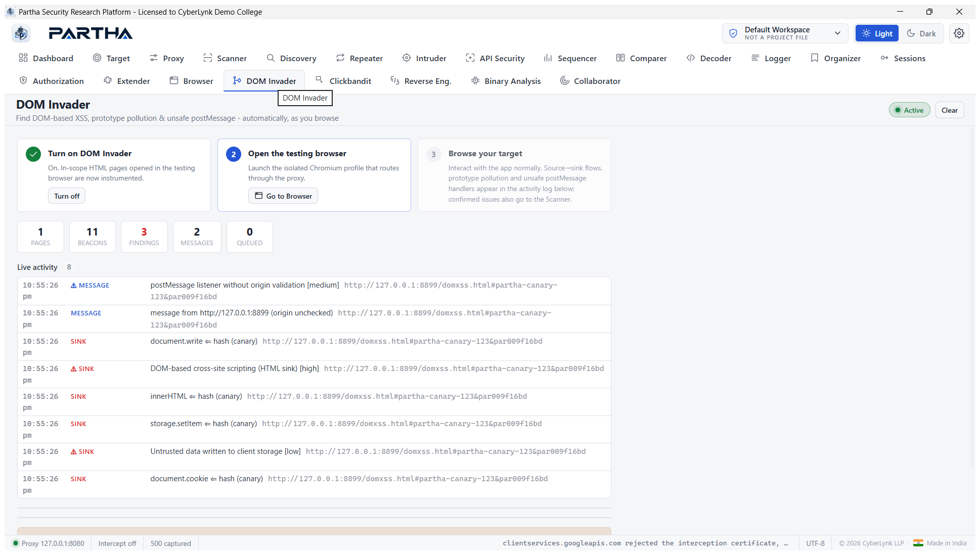The width and height of the screenshot is (980, 555).
Task: Switch to Light theme
Action: point(877,33)
